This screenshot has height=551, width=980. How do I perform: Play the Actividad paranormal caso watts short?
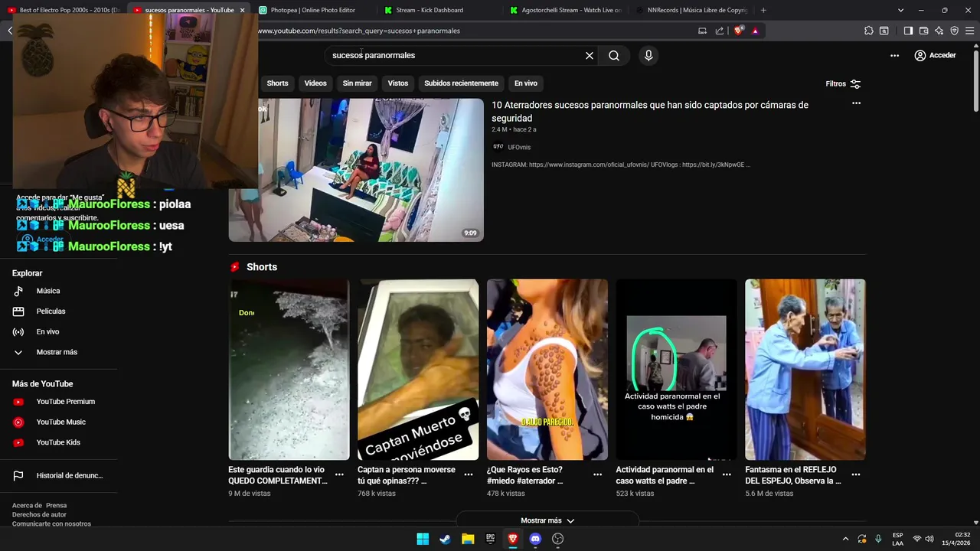tap(676, 370)
